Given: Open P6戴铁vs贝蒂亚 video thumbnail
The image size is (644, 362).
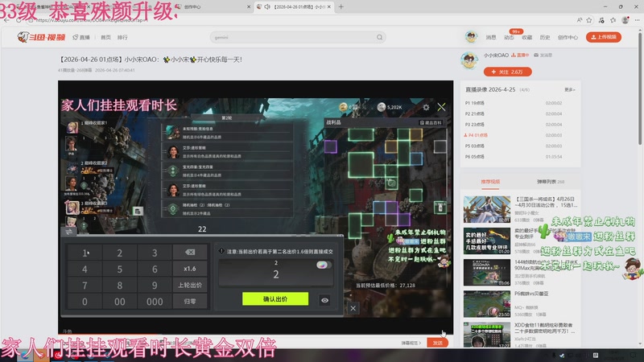Looking at the screenshot, I should pos(487,304).
